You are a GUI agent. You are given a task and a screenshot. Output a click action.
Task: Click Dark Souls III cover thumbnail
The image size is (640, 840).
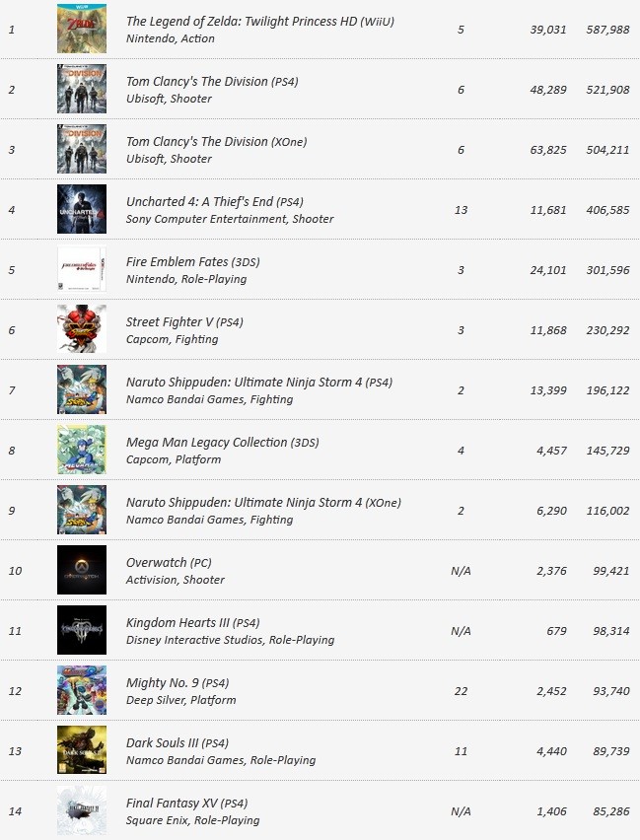click(82, 750)
